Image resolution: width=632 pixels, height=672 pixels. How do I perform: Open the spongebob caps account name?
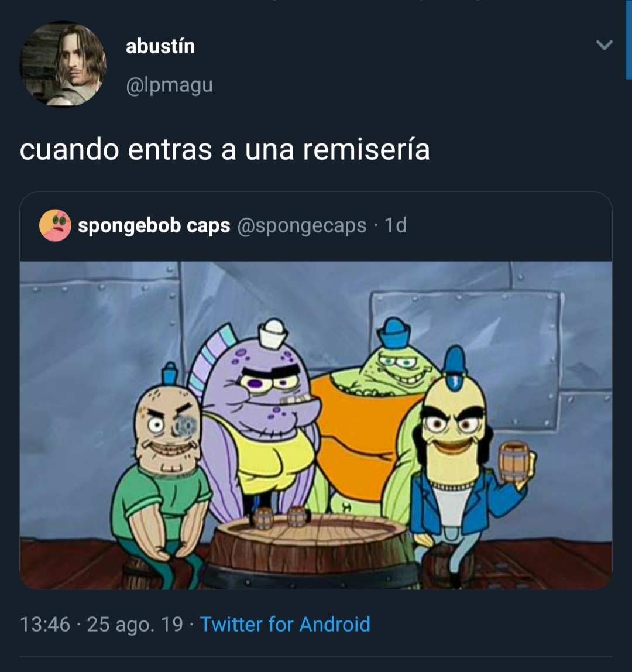[x=154, y=225]
